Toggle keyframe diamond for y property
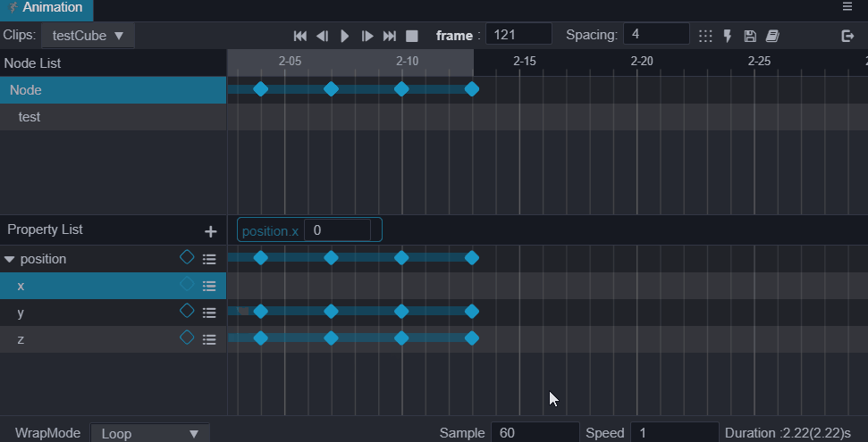Screen dimensions: 868x442 [x=187, y=311]
